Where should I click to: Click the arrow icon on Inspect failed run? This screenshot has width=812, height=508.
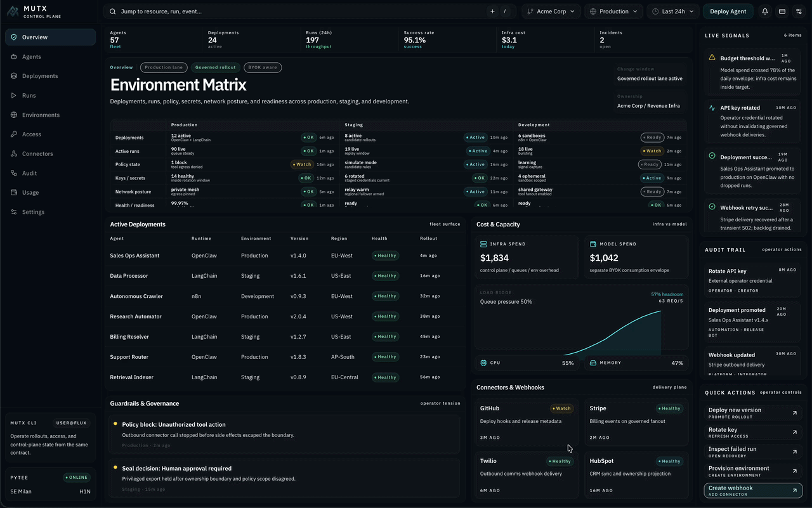pos(795,452)
